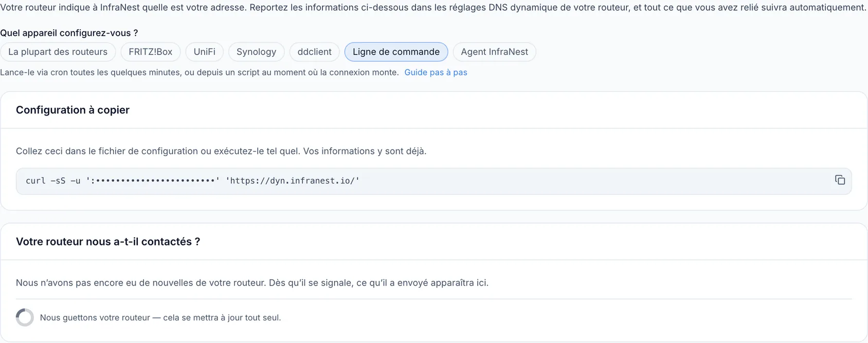The height and width of the screenshot is (343, 868).
Task: Choose the Agent InfraNest option
Action: [494, 52]
